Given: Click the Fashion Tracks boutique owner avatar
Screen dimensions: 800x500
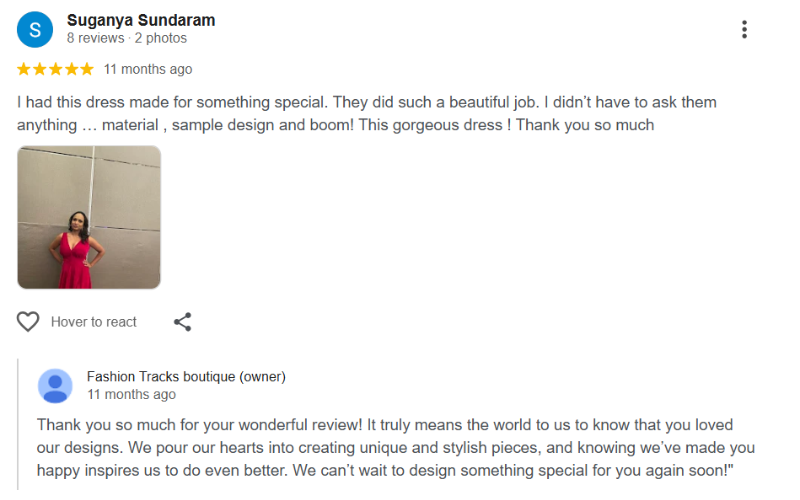Looking at the screenshot, I should click(x=55, y=386).
